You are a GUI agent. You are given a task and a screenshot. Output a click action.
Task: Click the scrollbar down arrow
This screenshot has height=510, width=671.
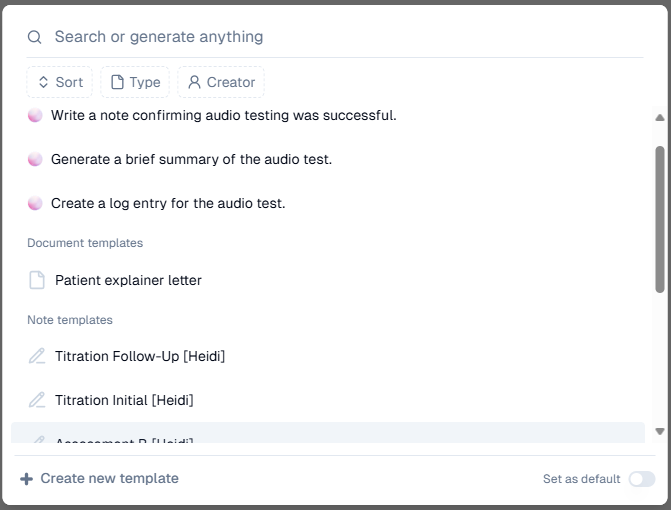click(x=659, y=431)
